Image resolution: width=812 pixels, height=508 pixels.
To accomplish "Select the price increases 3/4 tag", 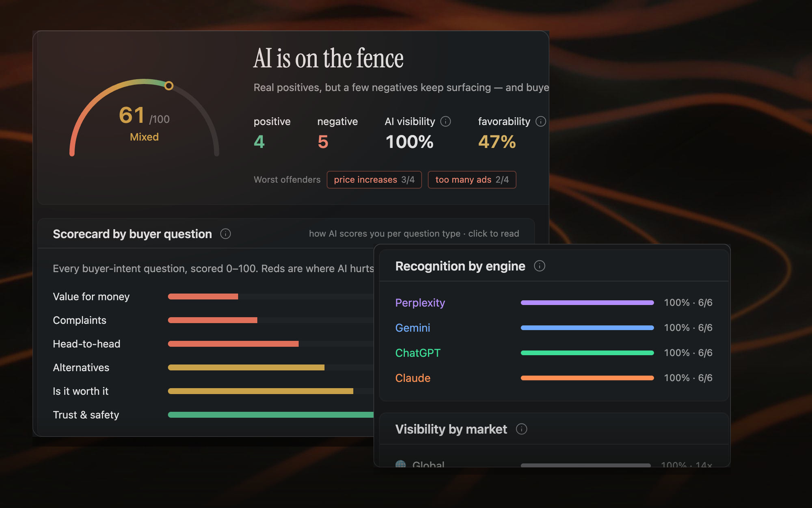I will point(374,180).
